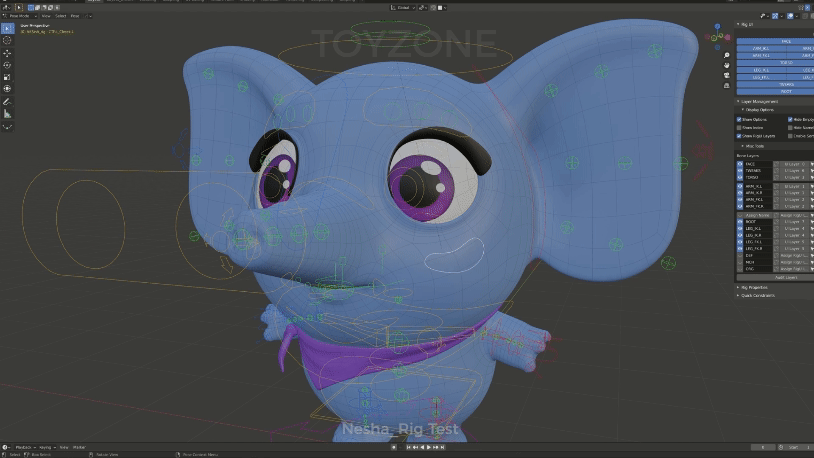This screenshot has height=458, width=814.
Task: Click the Assign Name layer field
Action: [x=758, y=215]
